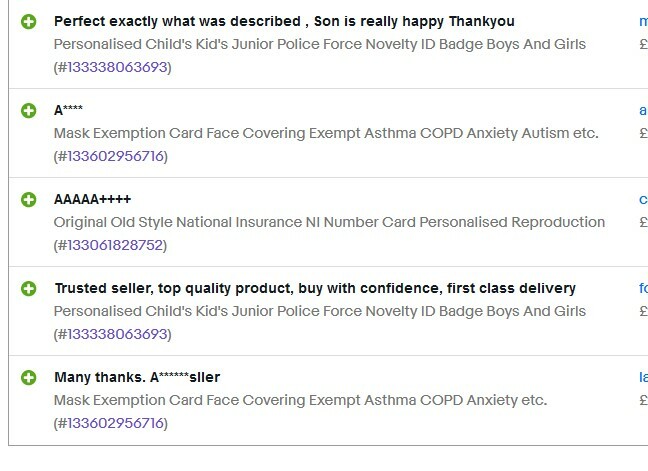
Task: Open item #133338063693 under "Perfect exactly" feedback
Action: click(117, 67)
